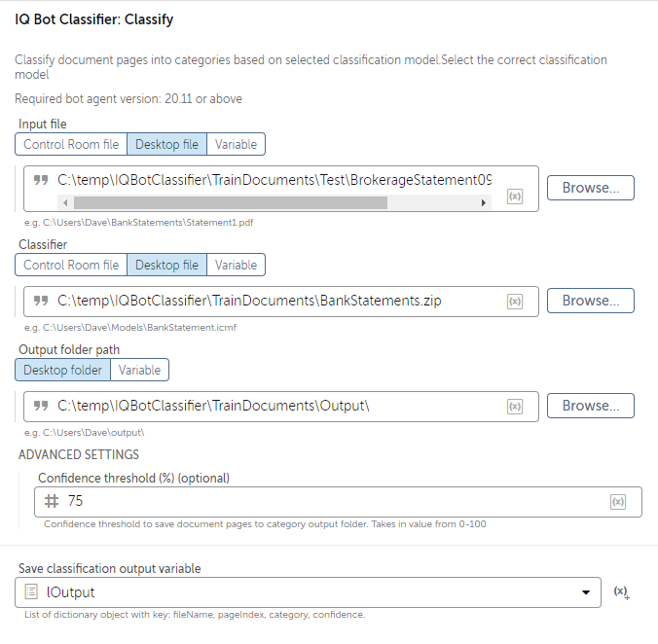Open lOutput variable dropdown arrow

click(586, 592)
